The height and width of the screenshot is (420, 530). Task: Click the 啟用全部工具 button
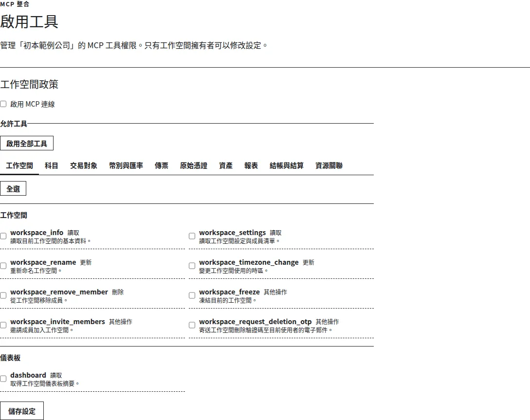tap(27, 143)
